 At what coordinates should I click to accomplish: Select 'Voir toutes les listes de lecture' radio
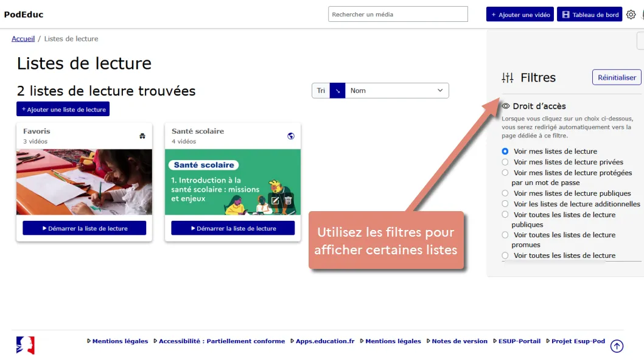pyautogui.click(x=505, y=256)
